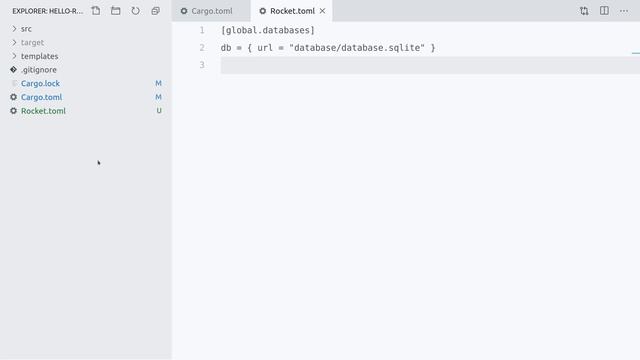The height and width of the screenshot is (360, 640).
Task: Open the target folder
Action: coord(32,42)
